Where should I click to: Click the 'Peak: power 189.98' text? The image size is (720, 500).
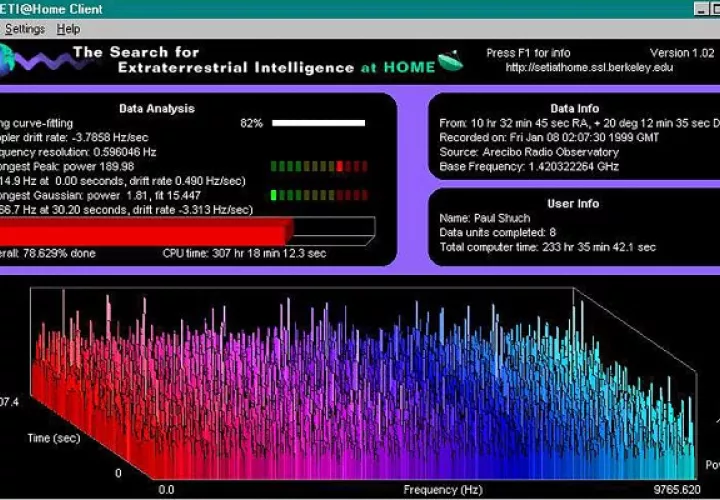pyautogui.click(x=84, y=166)
